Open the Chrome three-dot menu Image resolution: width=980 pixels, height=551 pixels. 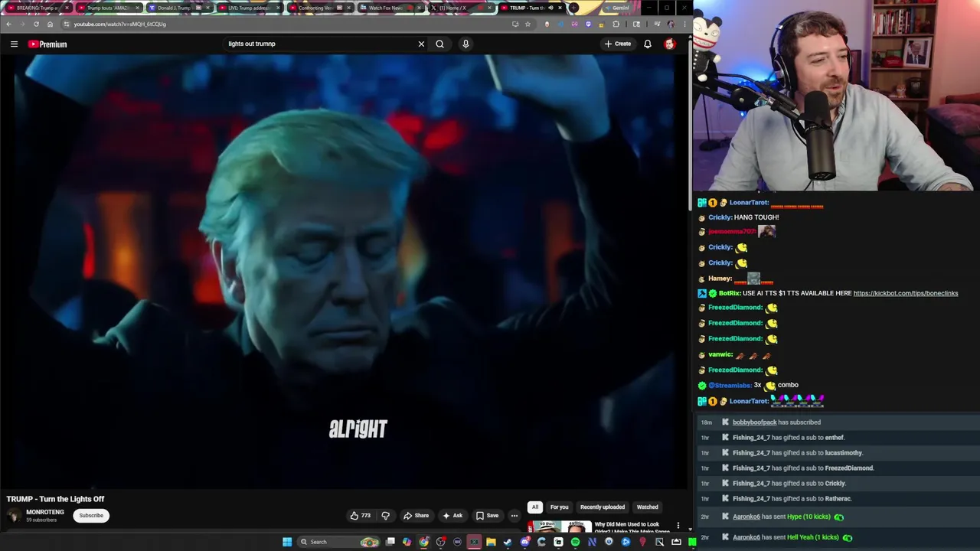click(684, 24)
